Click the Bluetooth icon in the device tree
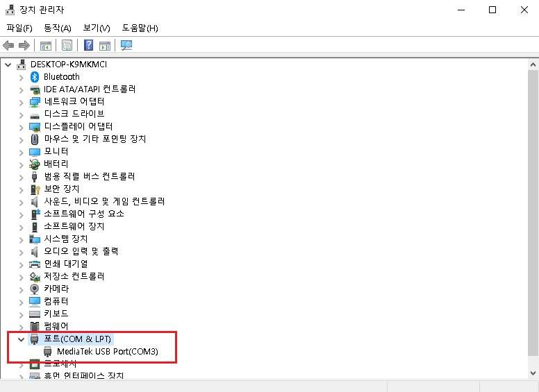Image resolution: width=539 pixels, height=392 pixels. (35, 76)
